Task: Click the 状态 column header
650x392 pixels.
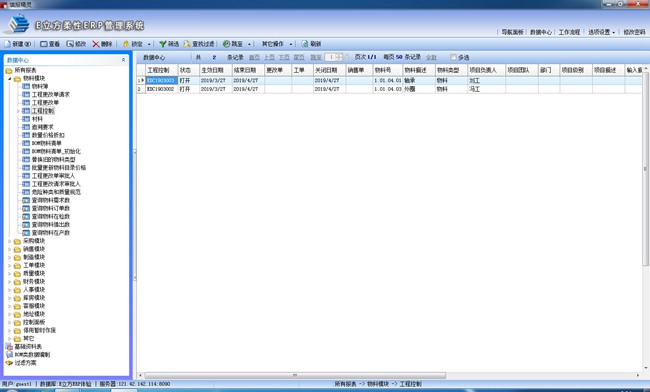Action: pyautogui.click(x=189, y=70)
